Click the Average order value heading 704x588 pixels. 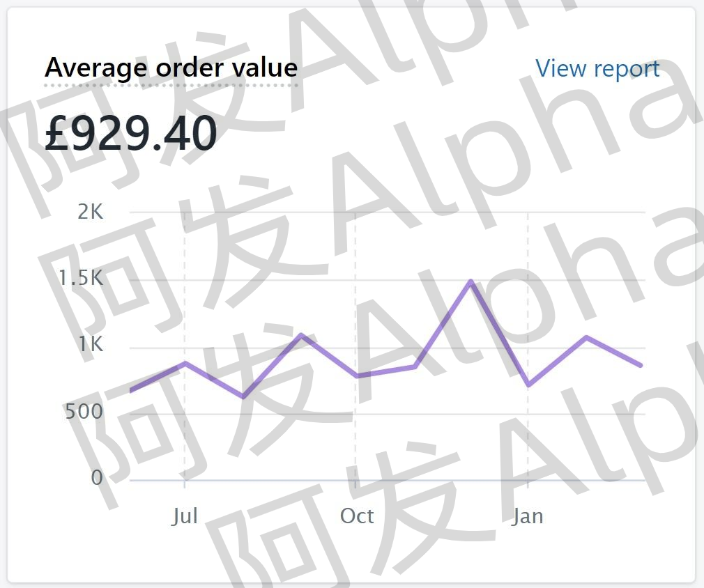coord(171,68)
